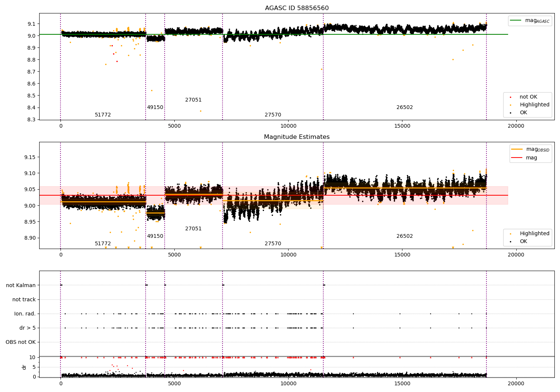Click the 15000 x-tick under the Magnitude Estimates plot

402,255
